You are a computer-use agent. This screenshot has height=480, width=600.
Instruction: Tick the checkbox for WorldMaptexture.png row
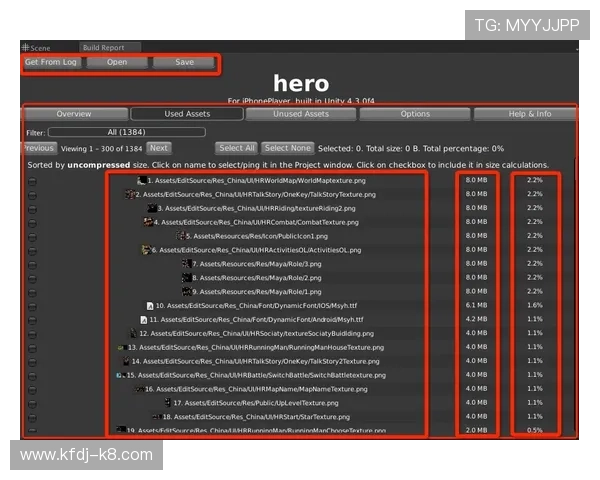tap(32, 180)
